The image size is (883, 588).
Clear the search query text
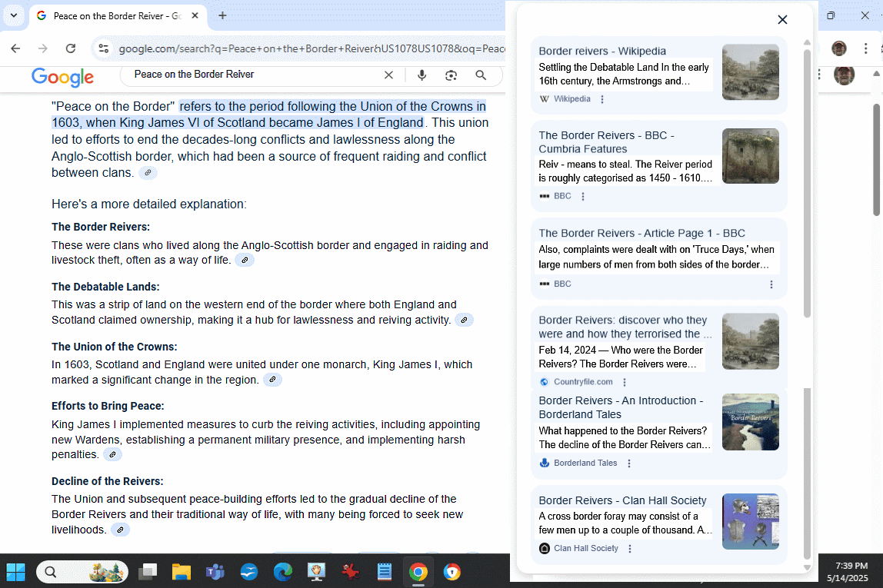coord(388,75)
